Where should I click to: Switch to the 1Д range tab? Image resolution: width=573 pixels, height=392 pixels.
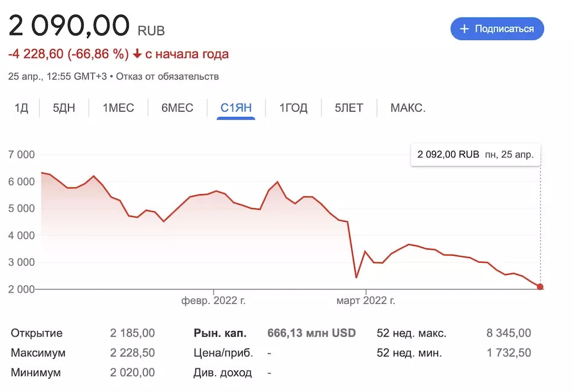tap(21, 108)
